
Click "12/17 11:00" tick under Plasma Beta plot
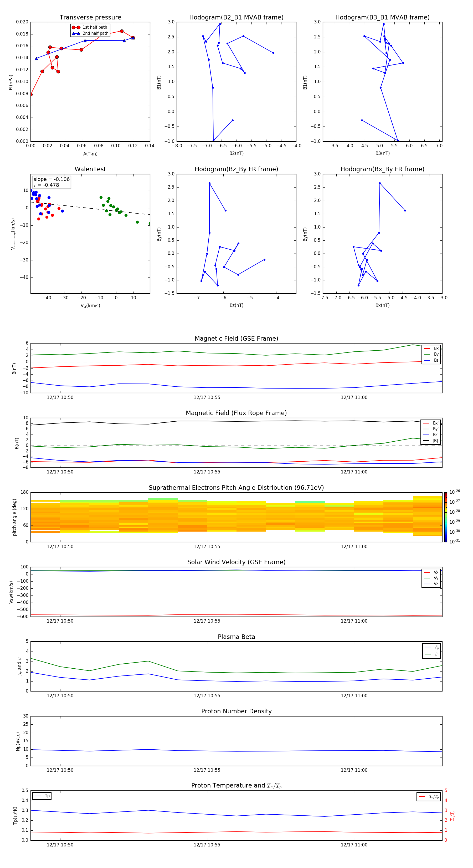point(354,696)
